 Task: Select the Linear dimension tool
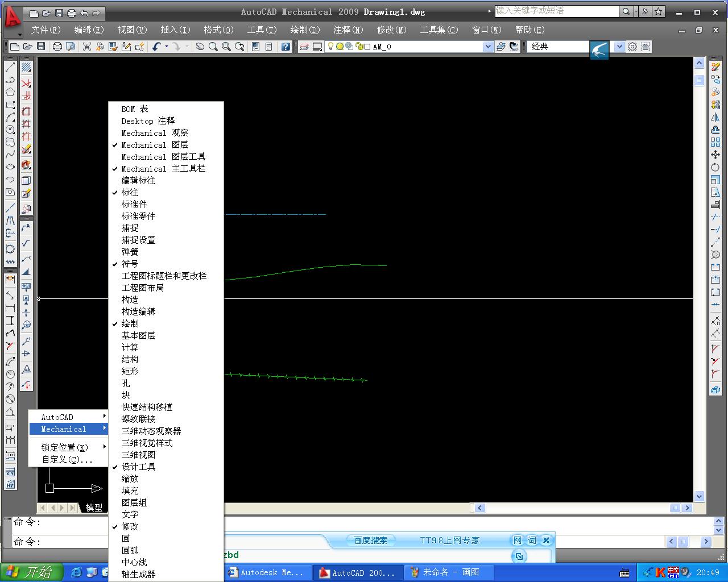(10, 308)
